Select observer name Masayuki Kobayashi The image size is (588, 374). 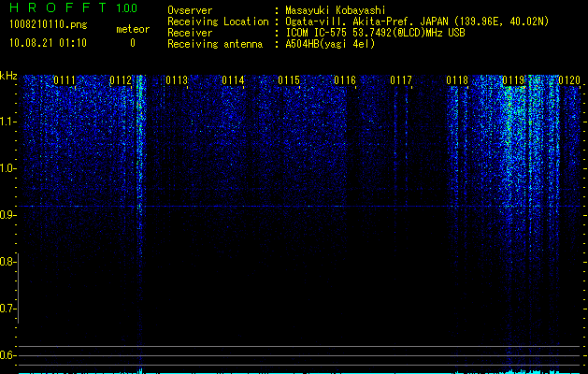click(335, 10)
